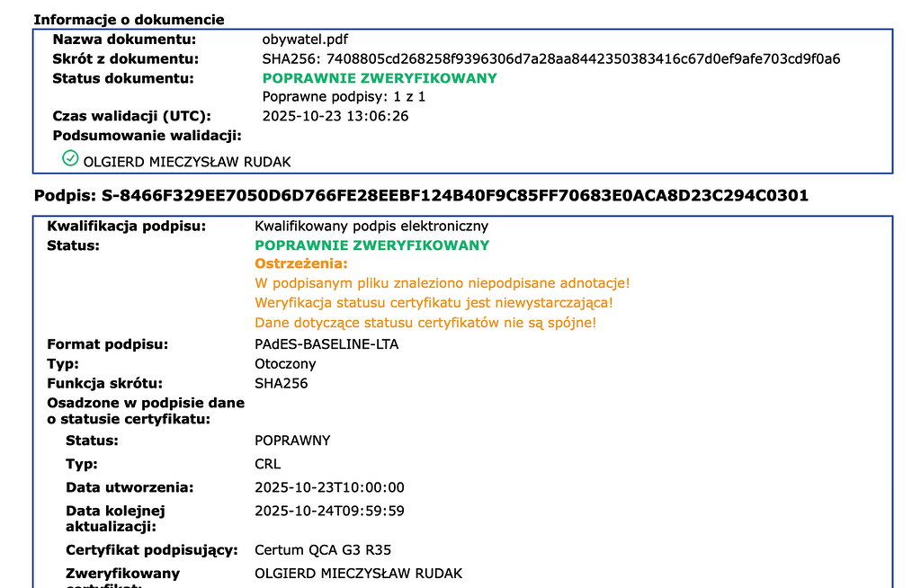Click the "Otoczony" type value
The image size is (921, 588).
point(285,364)
